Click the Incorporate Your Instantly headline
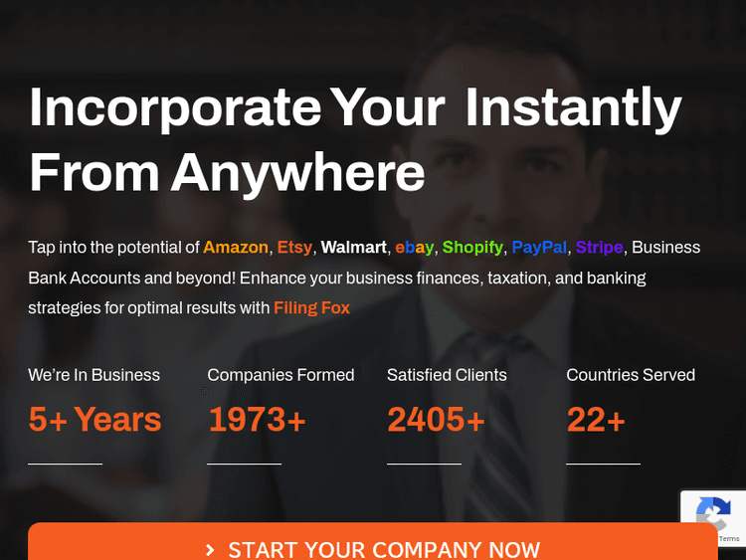746x560 pixels. (x=355, y=107)
